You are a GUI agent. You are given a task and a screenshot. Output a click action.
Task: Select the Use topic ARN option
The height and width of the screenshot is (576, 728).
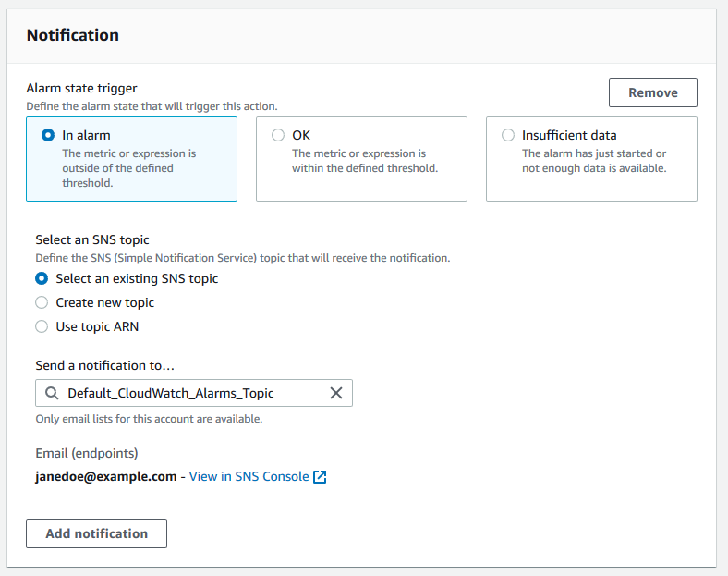[x=42, y=326]
